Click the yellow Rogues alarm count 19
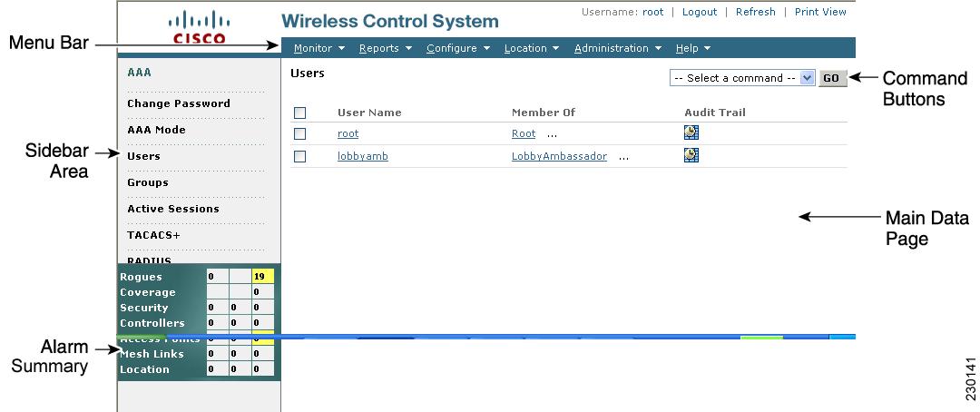The height and width of the screenshot is (412, 980). click(262, 277)
